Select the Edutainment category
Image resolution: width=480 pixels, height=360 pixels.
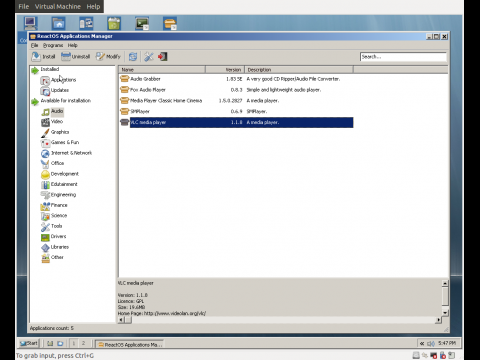(x=64, y=184)
